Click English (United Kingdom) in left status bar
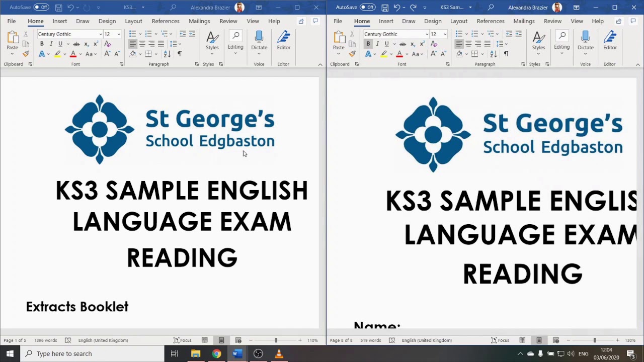 tap(103, 340)
